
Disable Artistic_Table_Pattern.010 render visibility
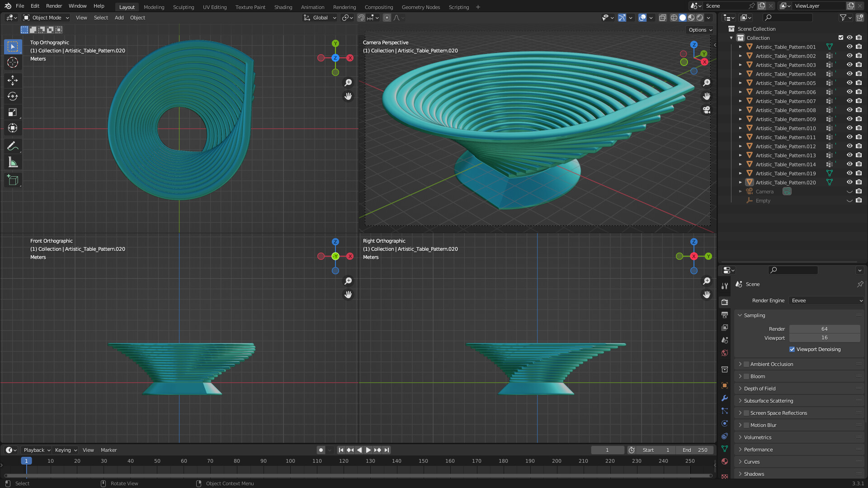pyautogui.click(x=859, y=128)
